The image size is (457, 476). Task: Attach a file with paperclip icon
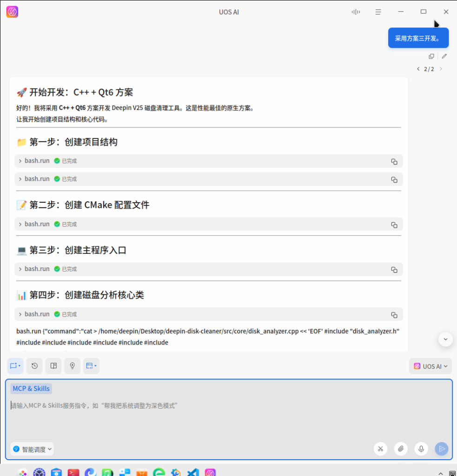[x=401, y=449]
